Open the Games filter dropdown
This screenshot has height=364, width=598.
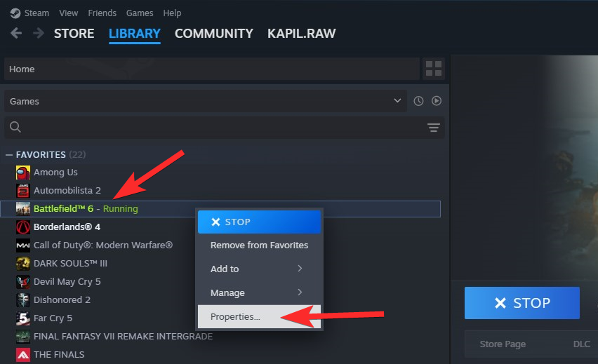205,101
